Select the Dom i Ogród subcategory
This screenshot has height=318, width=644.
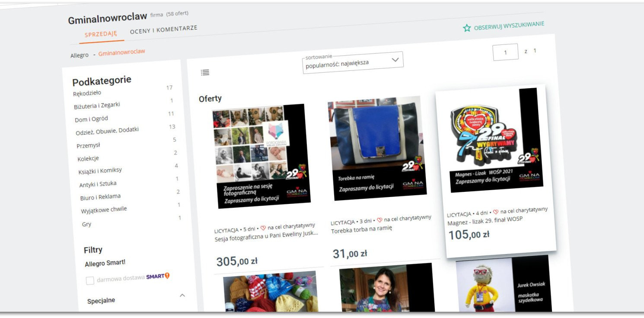pos(91,119)
